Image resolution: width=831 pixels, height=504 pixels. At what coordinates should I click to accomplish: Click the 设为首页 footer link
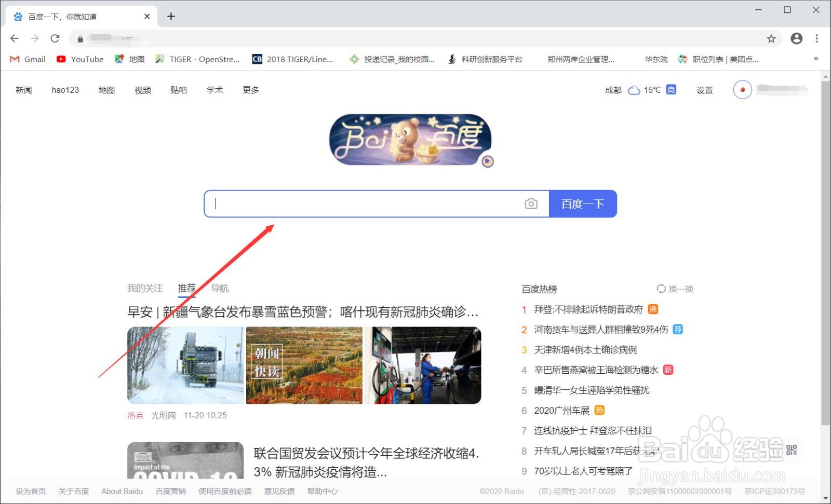coord(31,492)
